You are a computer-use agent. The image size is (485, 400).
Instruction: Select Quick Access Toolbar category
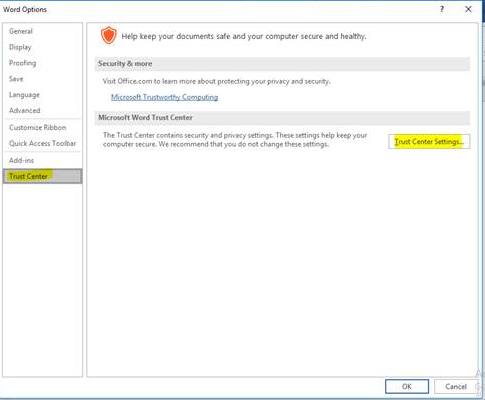[42, 143]
